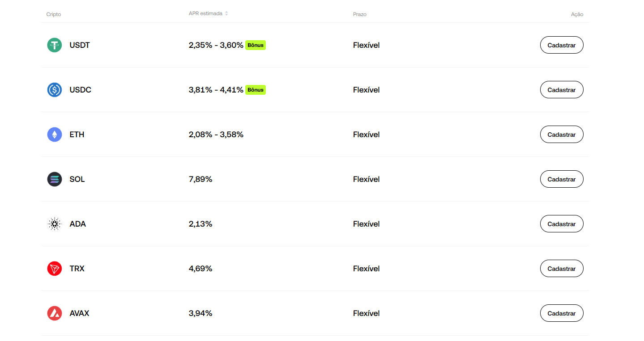Click the Bônus badge on USDT row
This screenshot has height=341, width=644.
256,45
